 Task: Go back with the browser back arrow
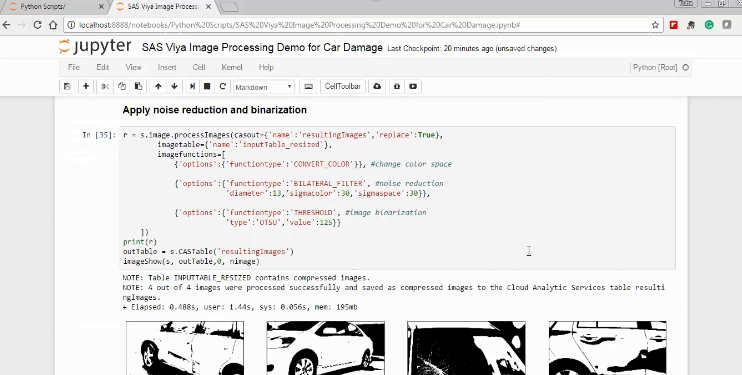click(x=7, y=25)
